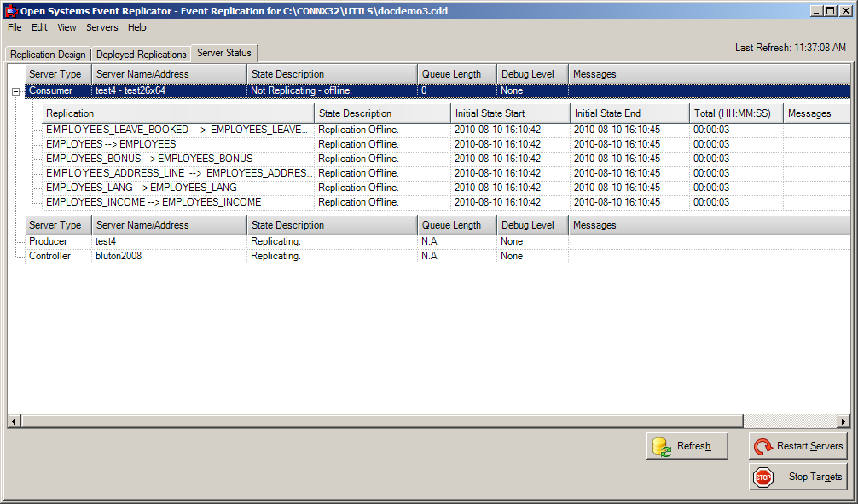858x504 pixels.
Task: Switch to the Replication Design tab
Action: point(47,53)
